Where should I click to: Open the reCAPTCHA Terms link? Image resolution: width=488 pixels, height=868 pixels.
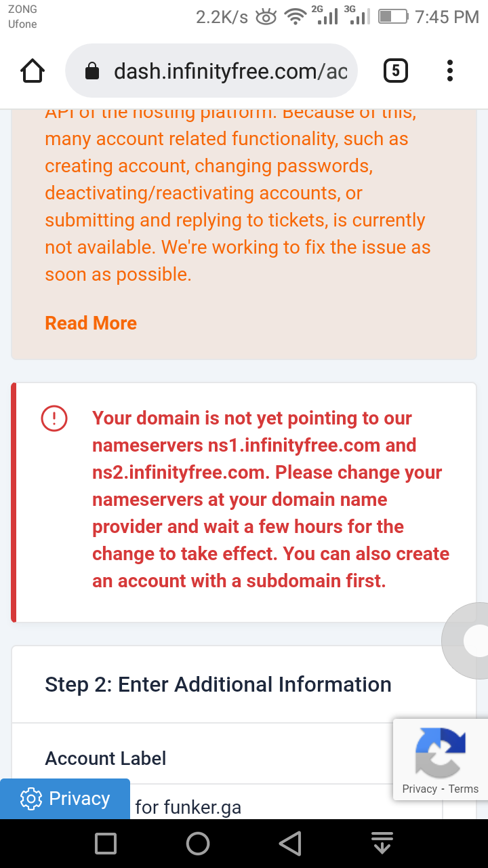464,789
